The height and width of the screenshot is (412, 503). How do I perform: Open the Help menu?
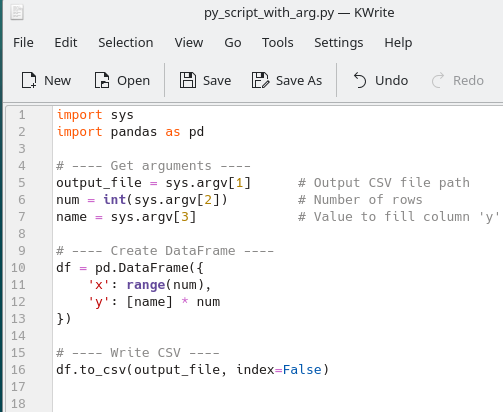(x=398, y=43)
